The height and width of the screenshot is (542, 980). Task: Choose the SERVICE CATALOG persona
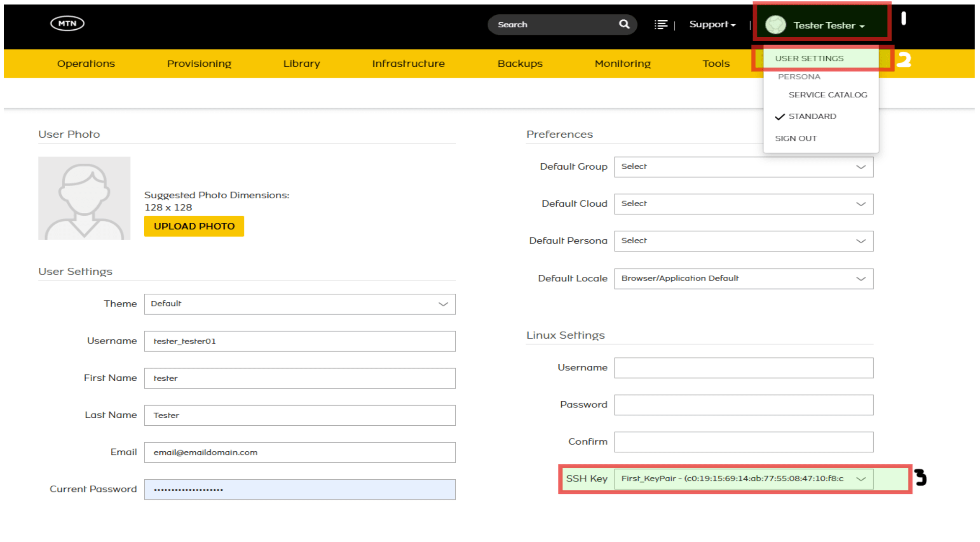click(x=828, y=95)
